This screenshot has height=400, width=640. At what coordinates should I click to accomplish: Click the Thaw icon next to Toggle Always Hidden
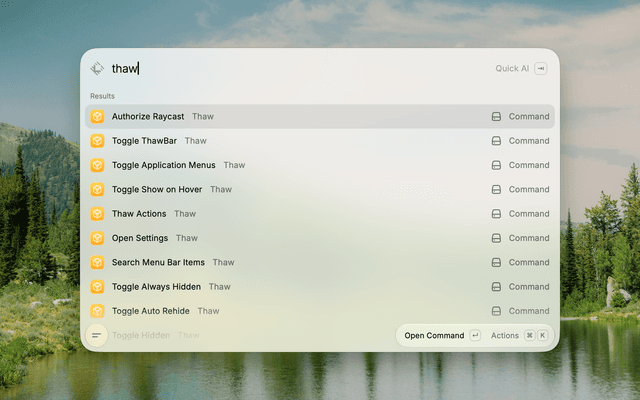point(97,287)
